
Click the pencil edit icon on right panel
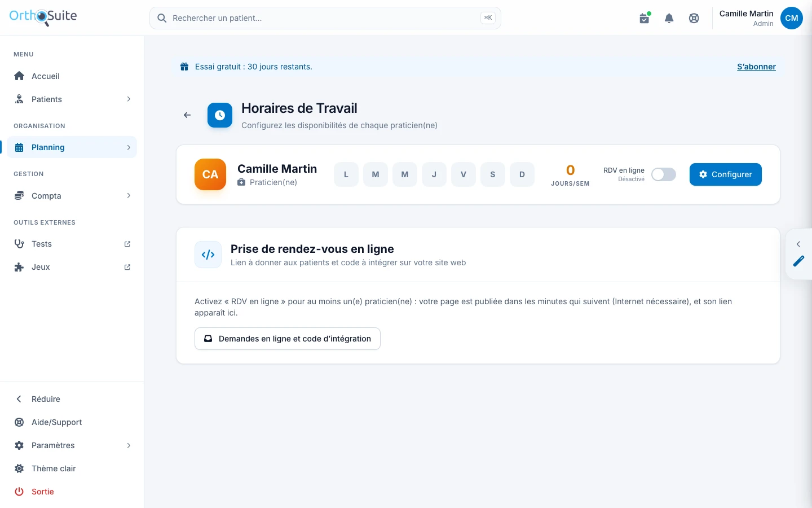(x=798, y=261)
